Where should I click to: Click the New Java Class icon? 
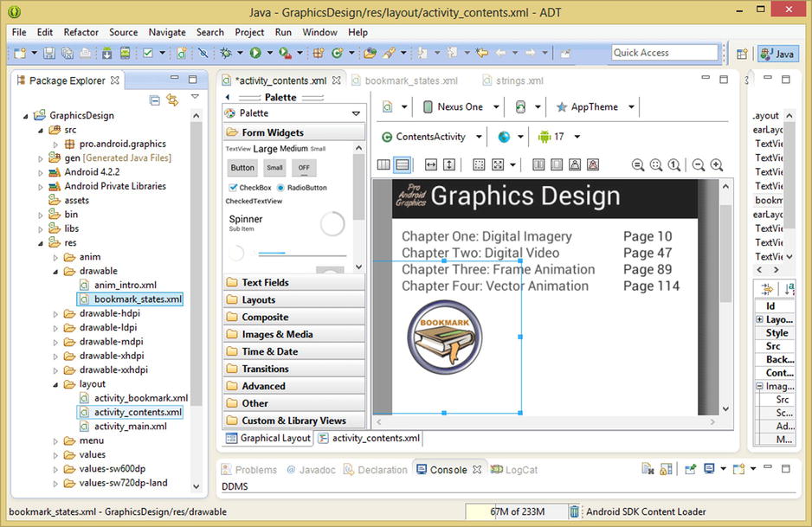[x=337, y=53]
